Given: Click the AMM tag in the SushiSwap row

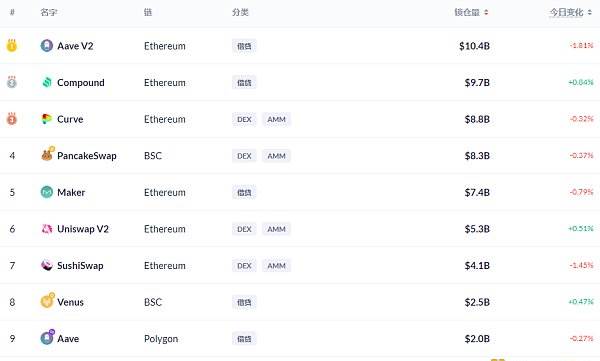Looking at the screenshot, I should (x=276, y=266).
